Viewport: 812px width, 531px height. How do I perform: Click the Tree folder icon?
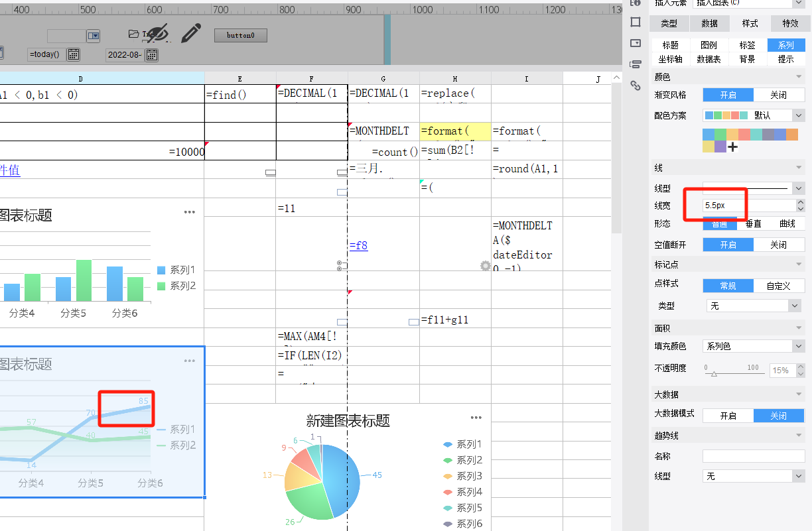click(134, 34)
